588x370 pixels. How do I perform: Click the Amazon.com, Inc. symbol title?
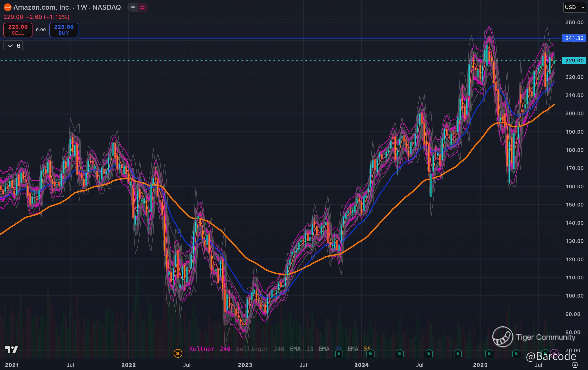pos(42,7)
